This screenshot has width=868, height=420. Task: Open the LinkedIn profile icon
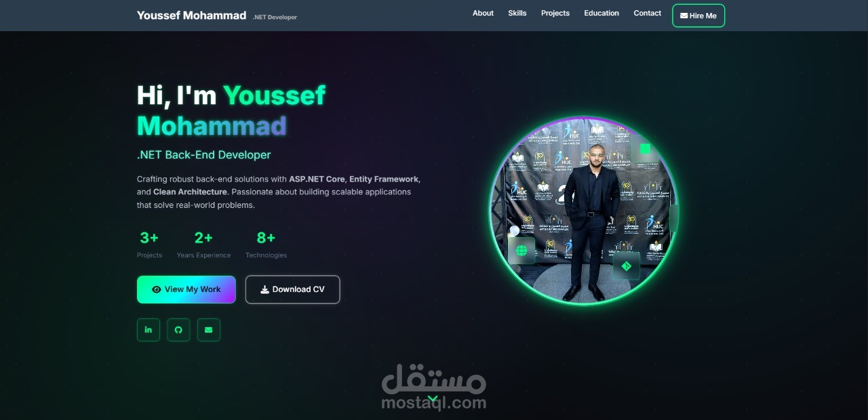tap(149, 330)
